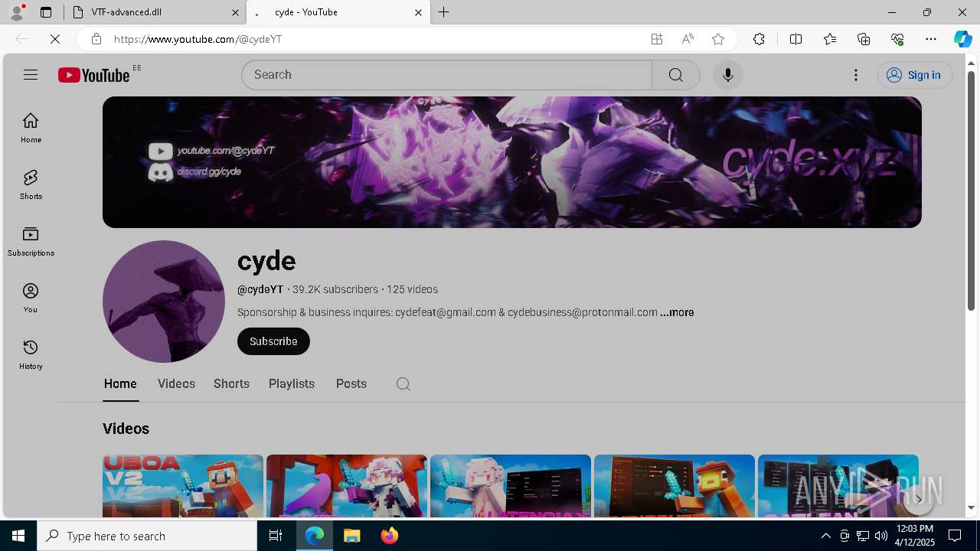This screenshot has width=980, height=551.
Task: Expand channel description with ...more
Action: pyautogui.click(x=677, y=312)
